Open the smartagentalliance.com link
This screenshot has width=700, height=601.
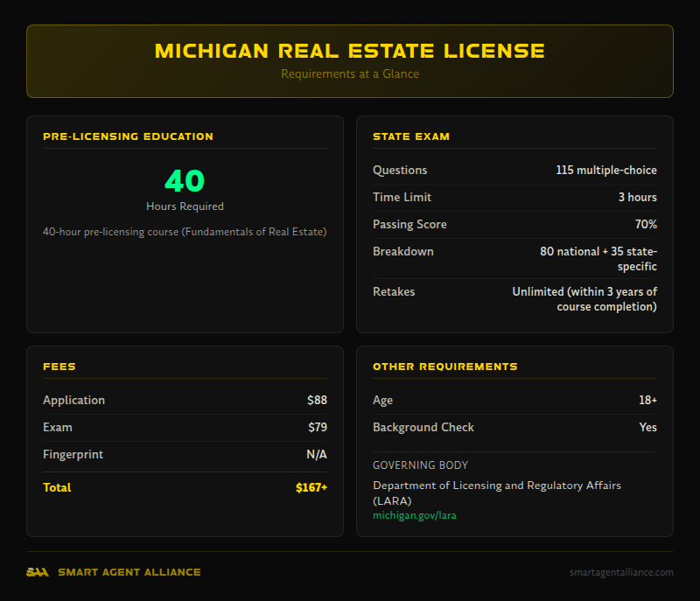[x=620, y=572]
